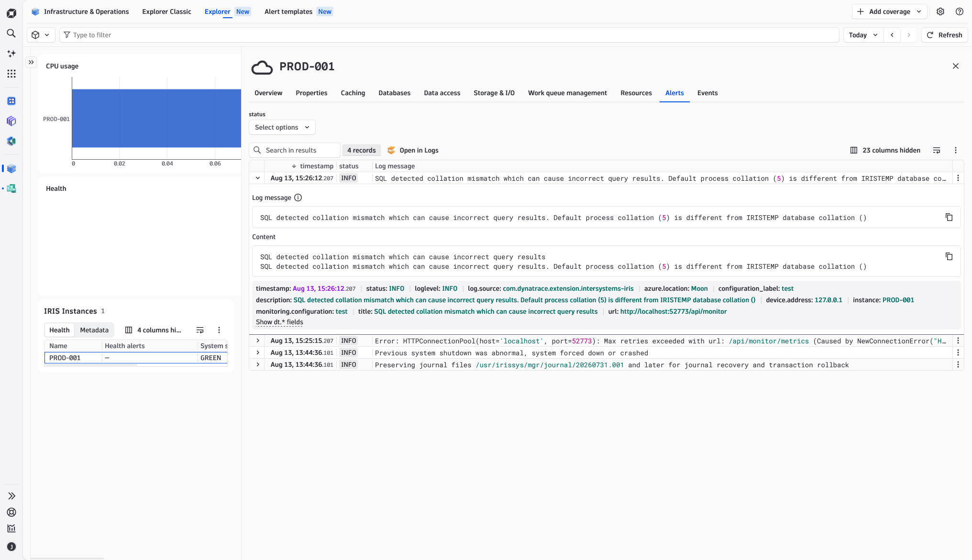The width and height of the screenshot is (972, 560).
Task: Show Log message info tooltip icon
Action: coord(298,198)
